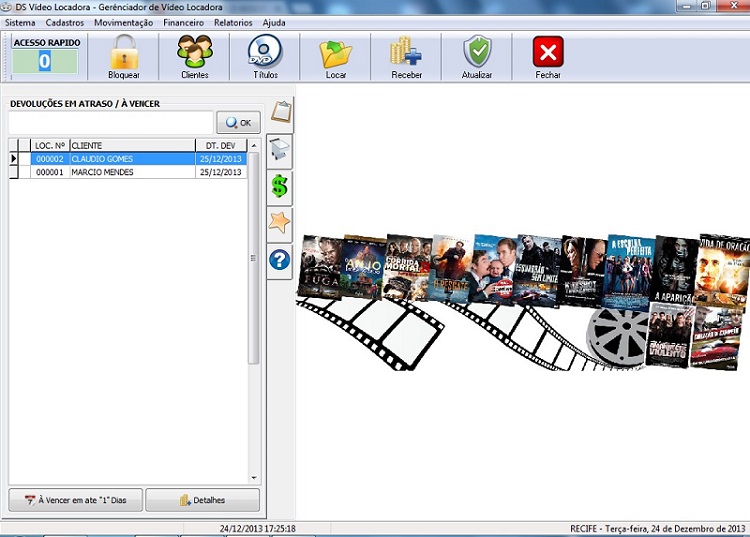750x537 pixels.
Task: Open the blue question mark help tab
Action: (x=279, y=260)
